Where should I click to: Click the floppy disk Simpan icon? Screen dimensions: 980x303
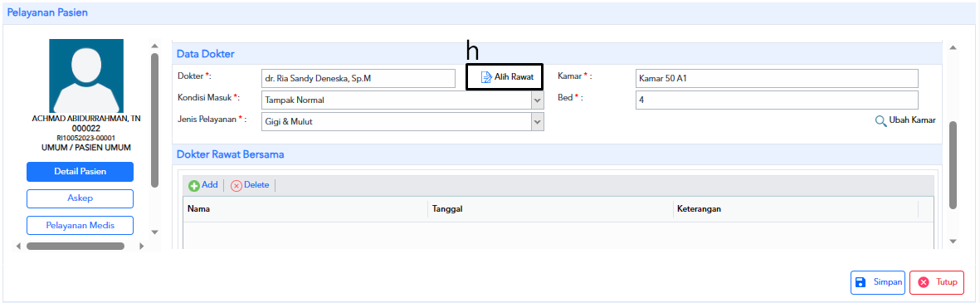click(x=861, y=282)
